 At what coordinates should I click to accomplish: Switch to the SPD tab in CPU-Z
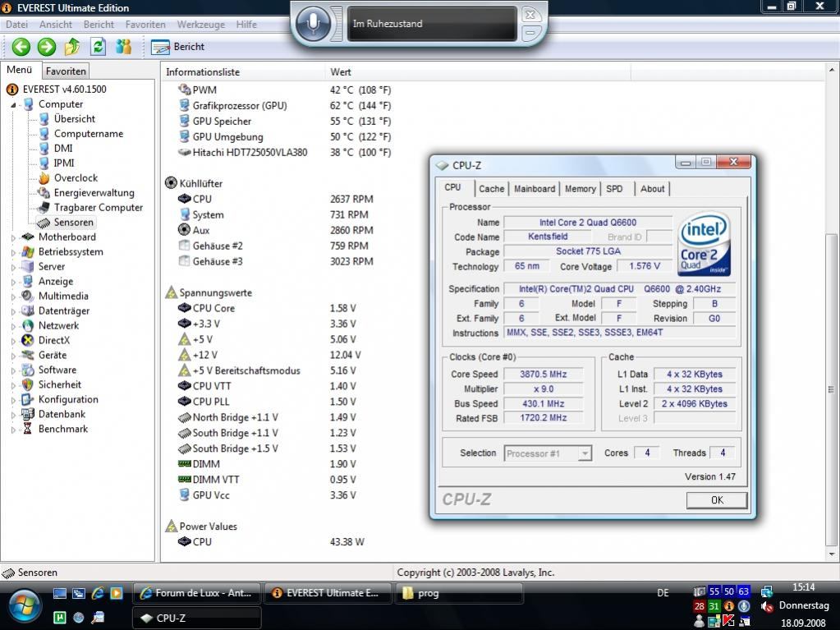[614, 189]
